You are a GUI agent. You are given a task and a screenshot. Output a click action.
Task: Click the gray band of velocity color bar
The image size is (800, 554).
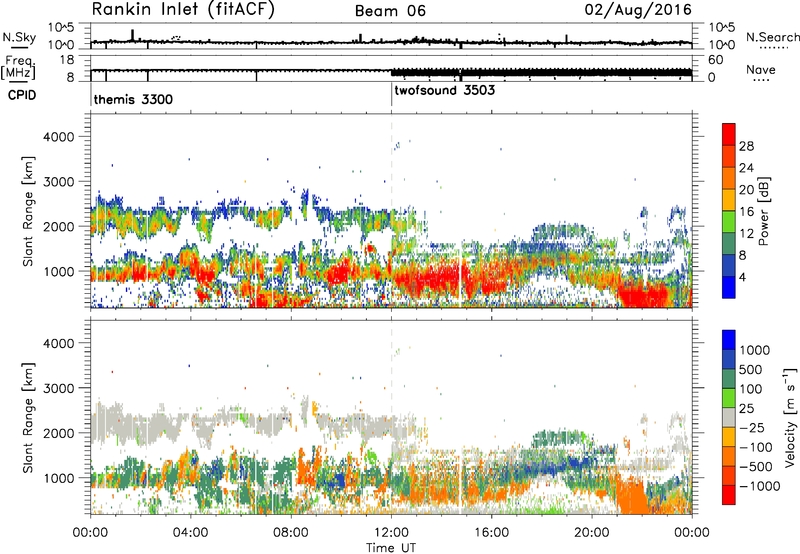click(x=729, y=418)
